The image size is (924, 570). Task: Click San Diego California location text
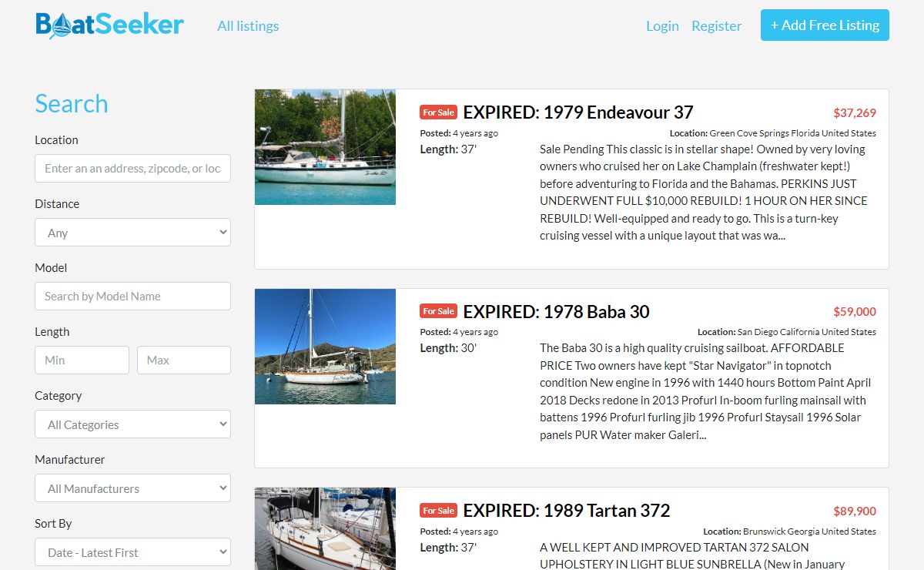point(807,332)
